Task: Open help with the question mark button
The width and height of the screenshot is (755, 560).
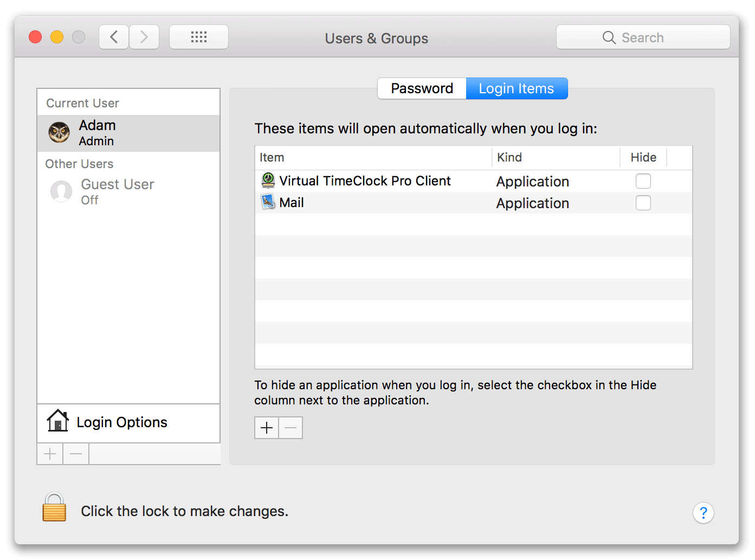Action: pos(703,512)
